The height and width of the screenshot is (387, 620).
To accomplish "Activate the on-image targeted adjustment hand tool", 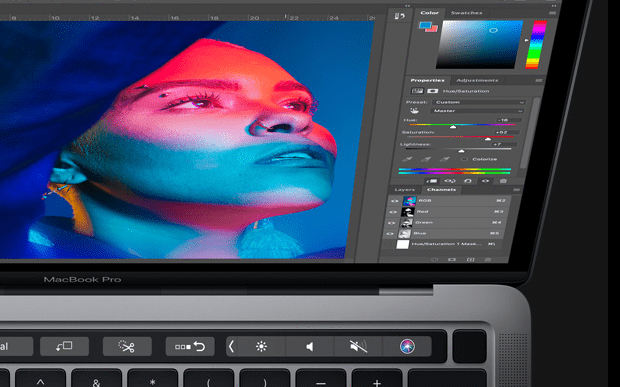I will coord(414,111).
